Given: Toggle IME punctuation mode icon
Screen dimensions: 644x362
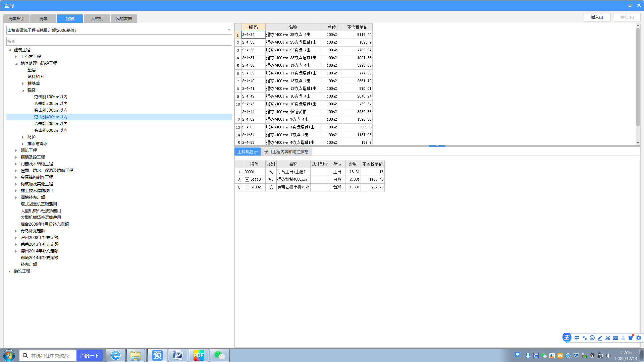Looking at the screenshot, I should coord(585,338).
